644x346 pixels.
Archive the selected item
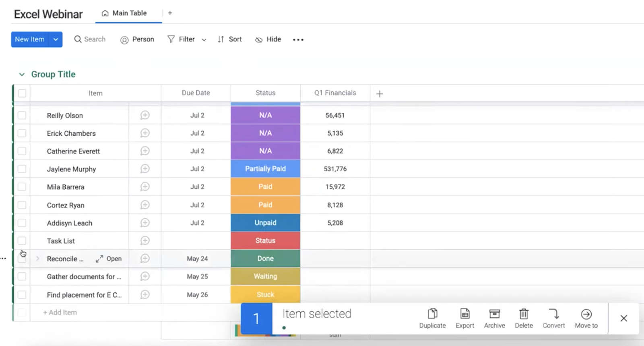tap(494, 318)
